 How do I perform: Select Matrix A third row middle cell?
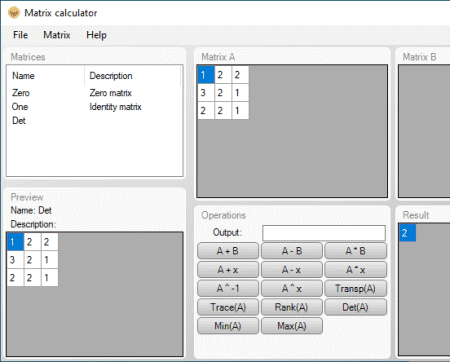(223, 111)
